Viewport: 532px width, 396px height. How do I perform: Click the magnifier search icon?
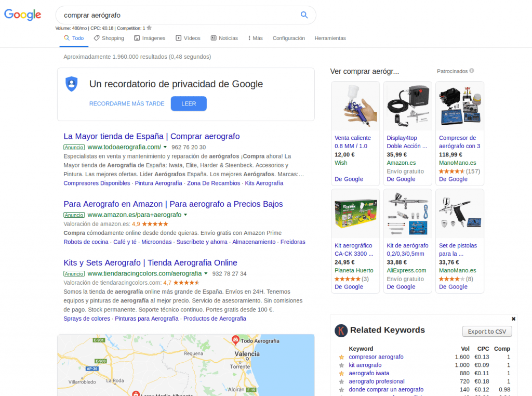(304, 15)
